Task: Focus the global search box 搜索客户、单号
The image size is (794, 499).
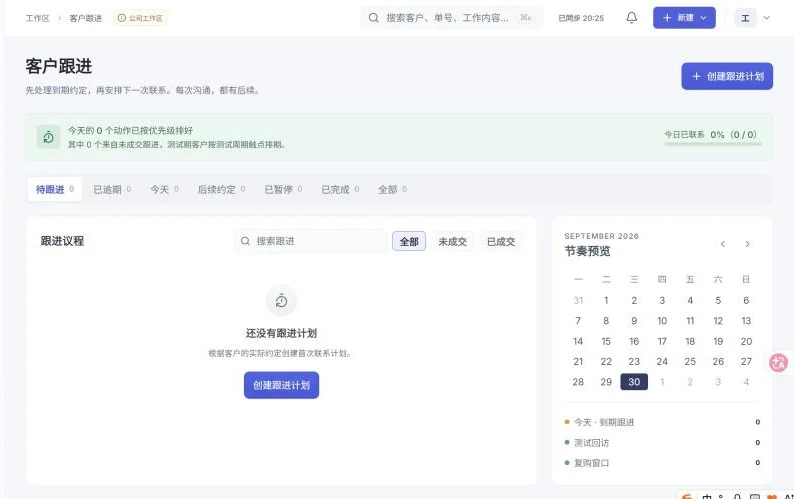Action: click(452, 18)
